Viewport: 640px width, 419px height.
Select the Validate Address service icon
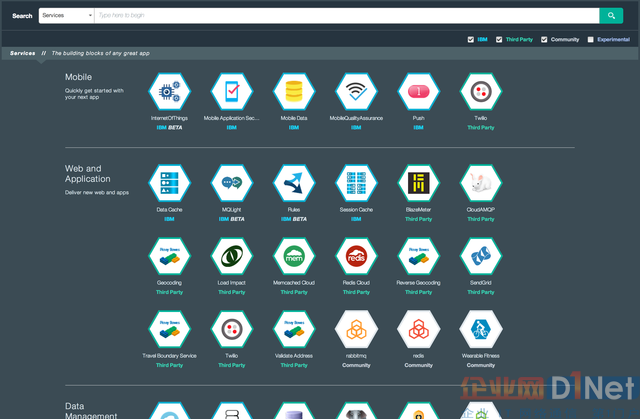[x=294, y=329]
